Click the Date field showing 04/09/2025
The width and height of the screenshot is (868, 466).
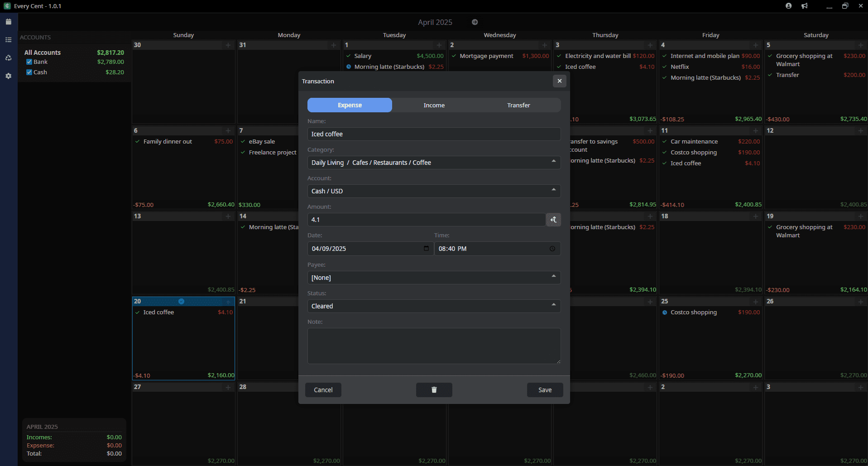click(x=370, y=249)
